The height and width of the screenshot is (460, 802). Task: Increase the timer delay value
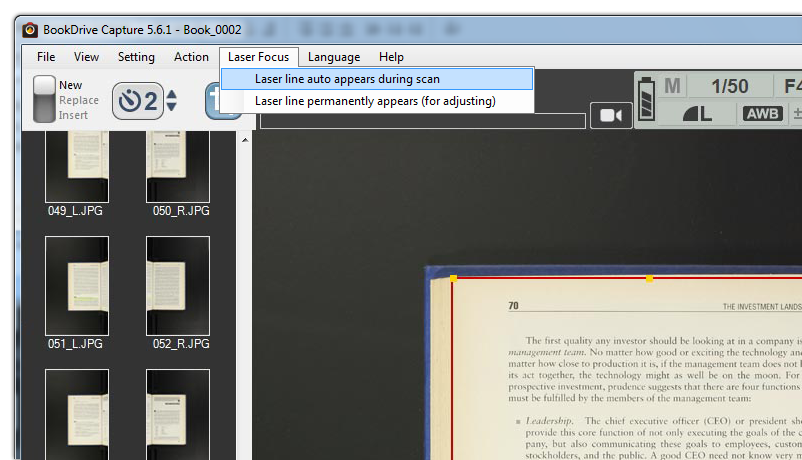pyautogui.click(x=172, y=95)
